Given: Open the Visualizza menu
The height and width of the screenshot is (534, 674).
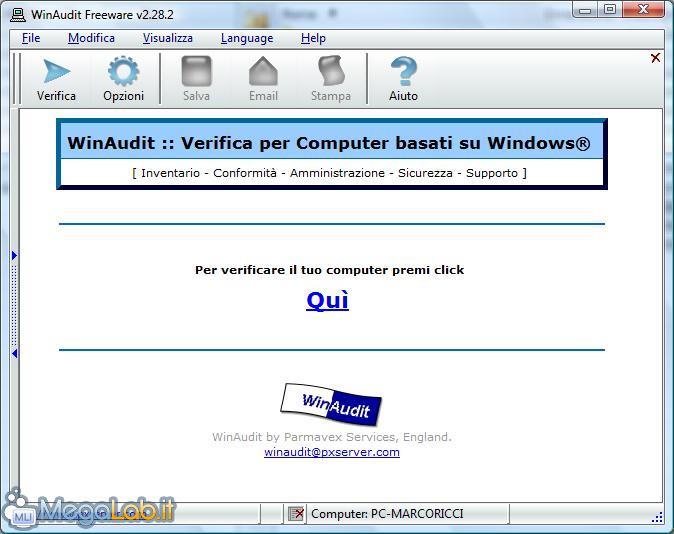Looking at the screenshot, I should click(x=168, y=38).
